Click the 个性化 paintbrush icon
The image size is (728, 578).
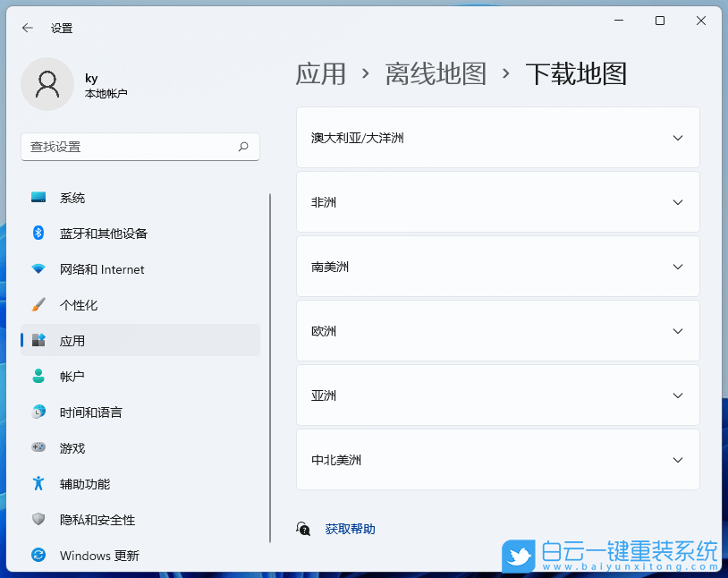click(x=37, y=305)
